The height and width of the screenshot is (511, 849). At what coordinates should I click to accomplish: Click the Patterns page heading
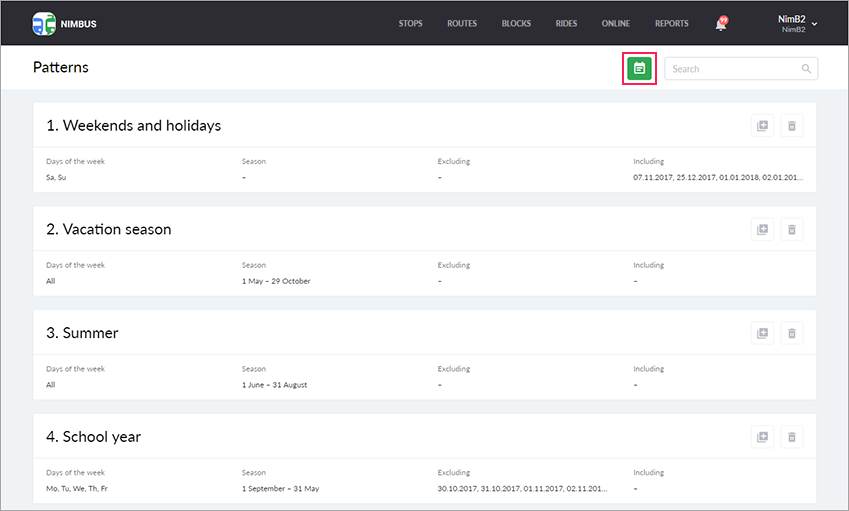point(61,67)
